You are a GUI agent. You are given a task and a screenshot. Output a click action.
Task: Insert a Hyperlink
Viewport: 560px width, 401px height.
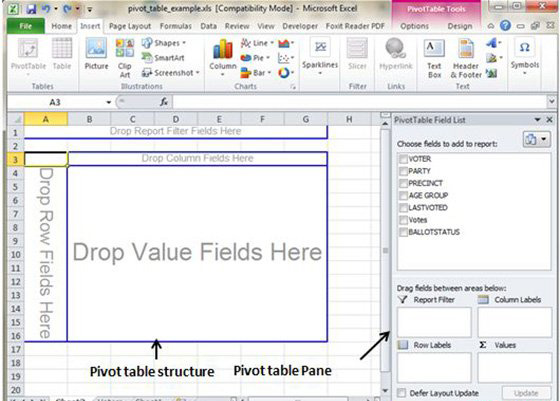[x=396, y=54]
